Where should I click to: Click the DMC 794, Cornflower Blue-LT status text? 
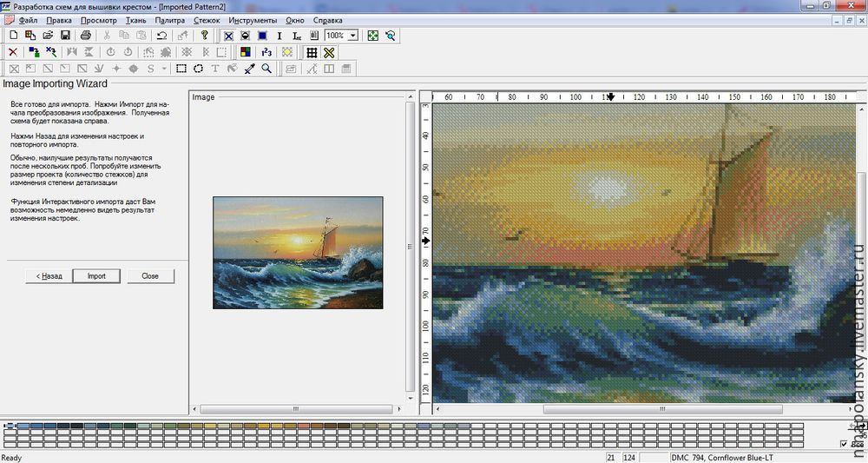(722, 458)
